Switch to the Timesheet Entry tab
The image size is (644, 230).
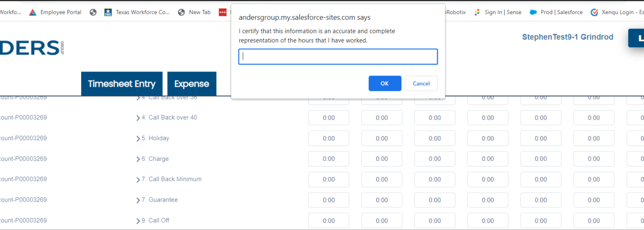tap(122, 84)
